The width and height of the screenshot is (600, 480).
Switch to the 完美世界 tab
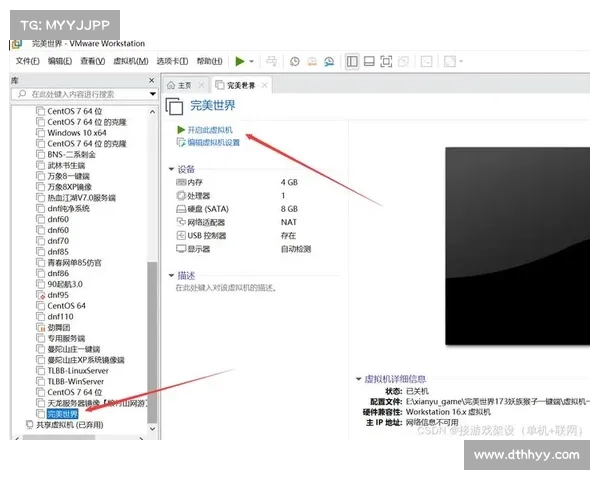[241, 85]
